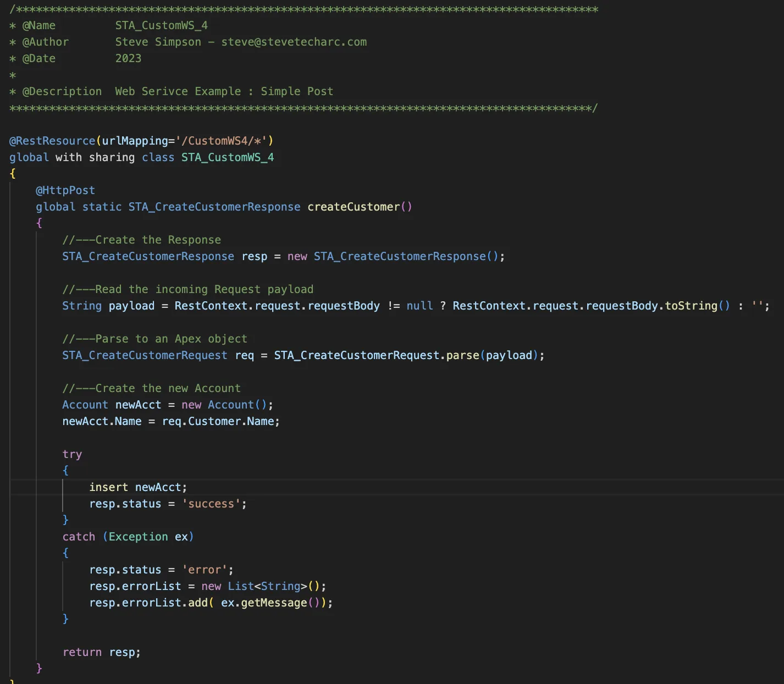The image size is (784, 684).
Task: Click the getMessage method call
Action: click(274, 603)
